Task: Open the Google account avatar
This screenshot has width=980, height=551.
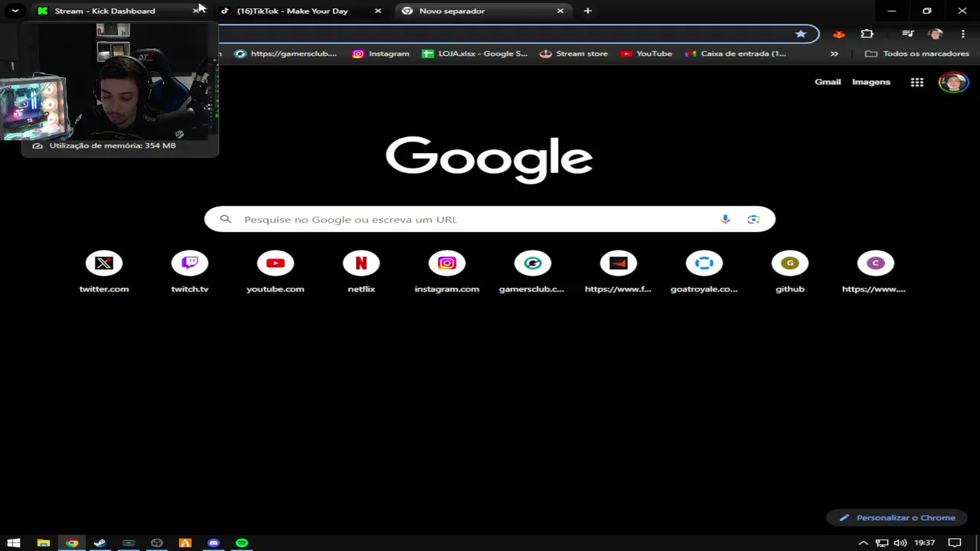Action: pyautogui.click(x=953, y=83)
